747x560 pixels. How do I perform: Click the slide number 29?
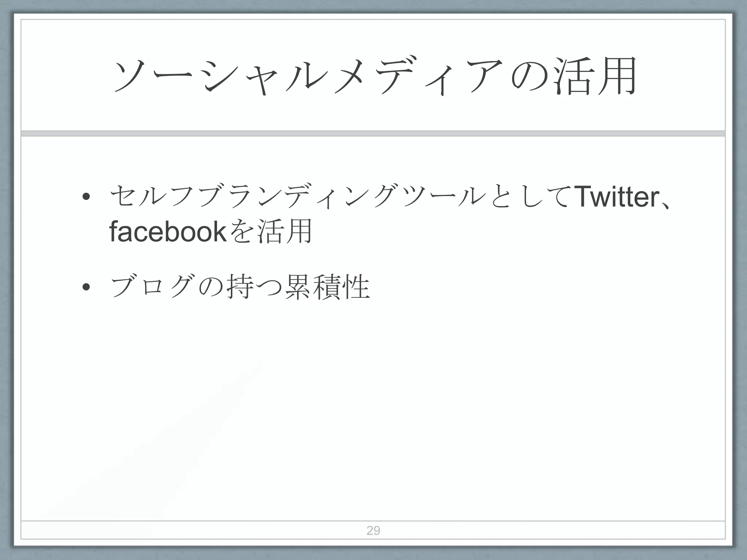[x=373, y=530]
